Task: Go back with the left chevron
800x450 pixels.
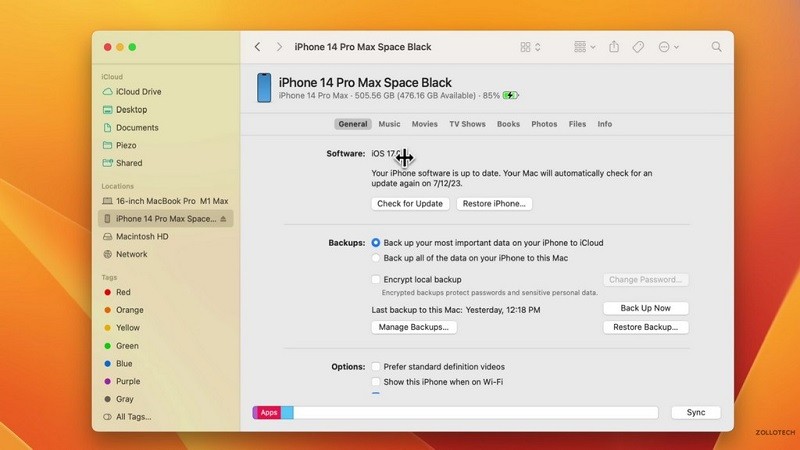Action: point(258,47)
